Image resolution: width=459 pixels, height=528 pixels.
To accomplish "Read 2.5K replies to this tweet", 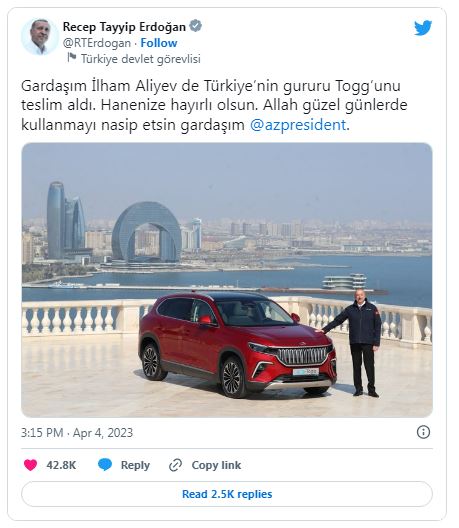I will (227, 494).
